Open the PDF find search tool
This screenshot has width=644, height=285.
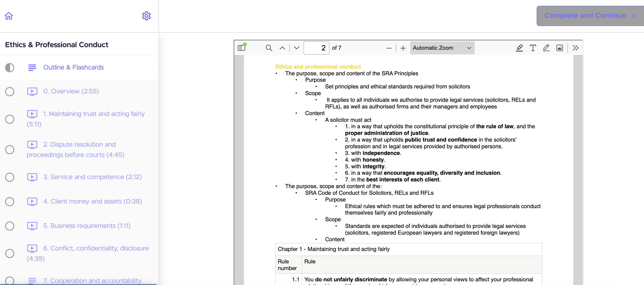[269, 48]
